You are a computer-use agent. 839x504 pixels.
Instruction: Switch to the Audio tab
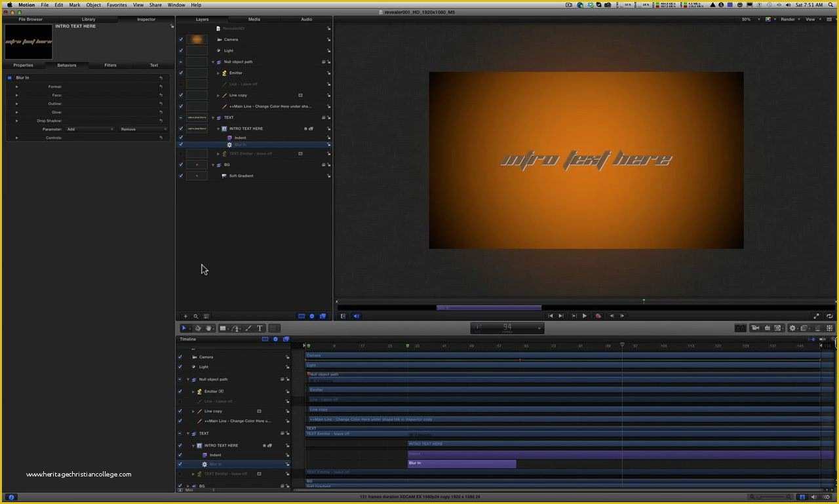(306, 19)
